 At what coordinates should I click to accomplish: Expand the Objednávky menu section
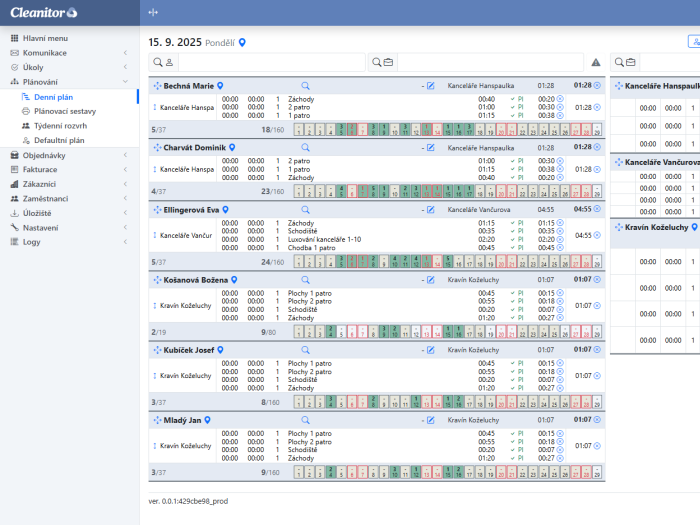(124, 155)
